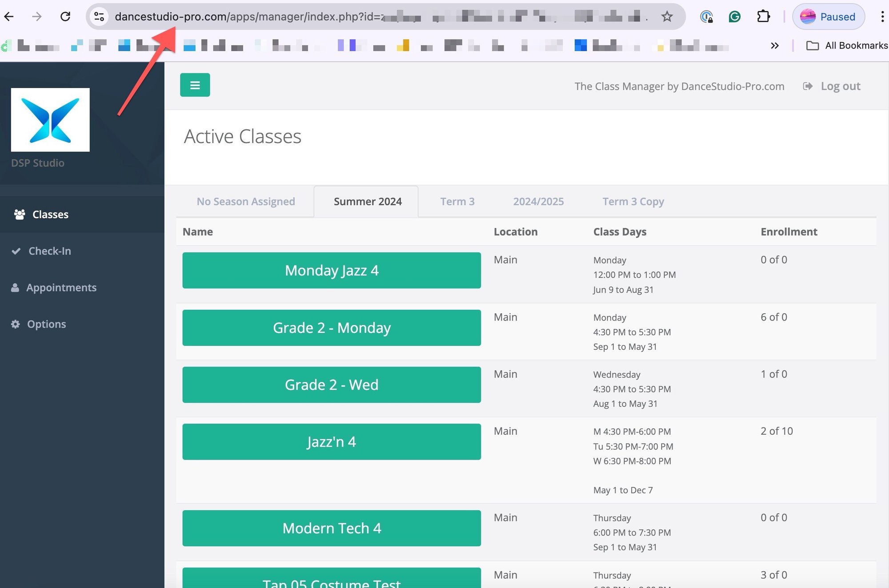Click the No Season Assigned tab

click(245, 201)
